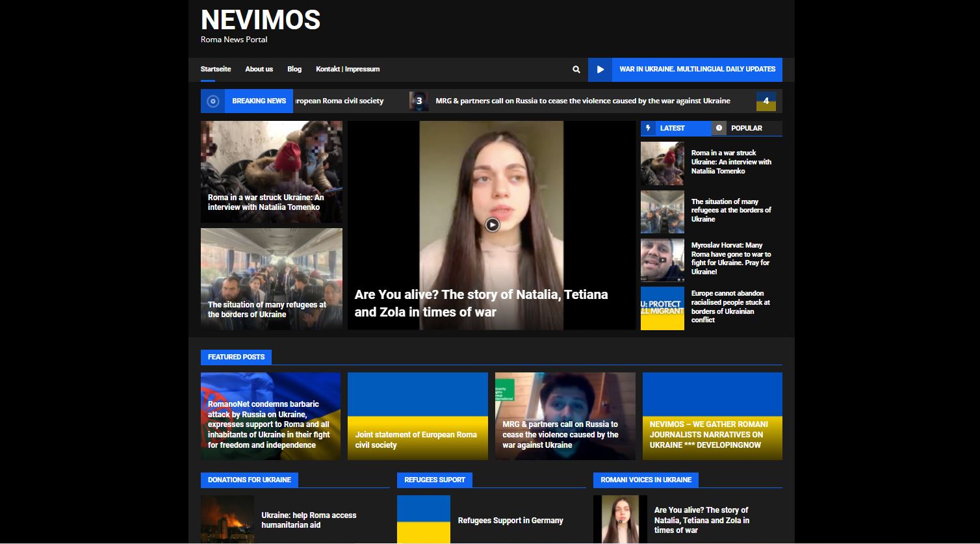Open Roma in a war struck Ukraine main tile
This screenshot has height=544, width=980.
point(272,172)
